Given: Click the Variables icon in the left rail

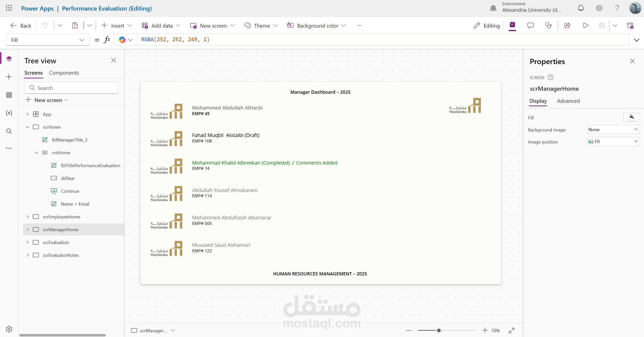Looking at the screenshot, I should (x=9, y=113).
